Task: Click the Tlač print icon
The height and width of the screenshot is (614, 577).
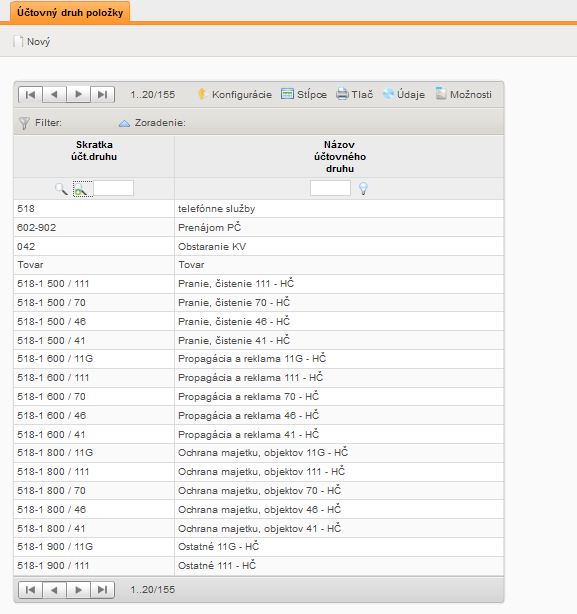Action: 342,94
